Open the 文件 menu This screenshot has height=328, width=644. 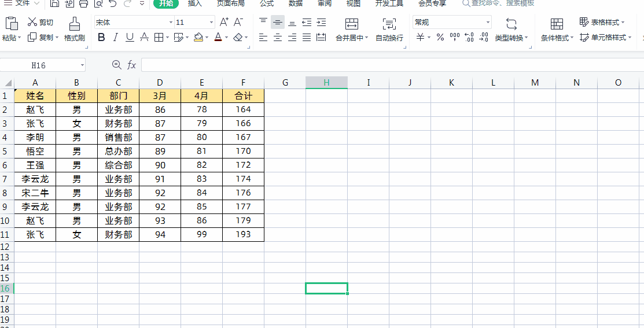[21, 3]
